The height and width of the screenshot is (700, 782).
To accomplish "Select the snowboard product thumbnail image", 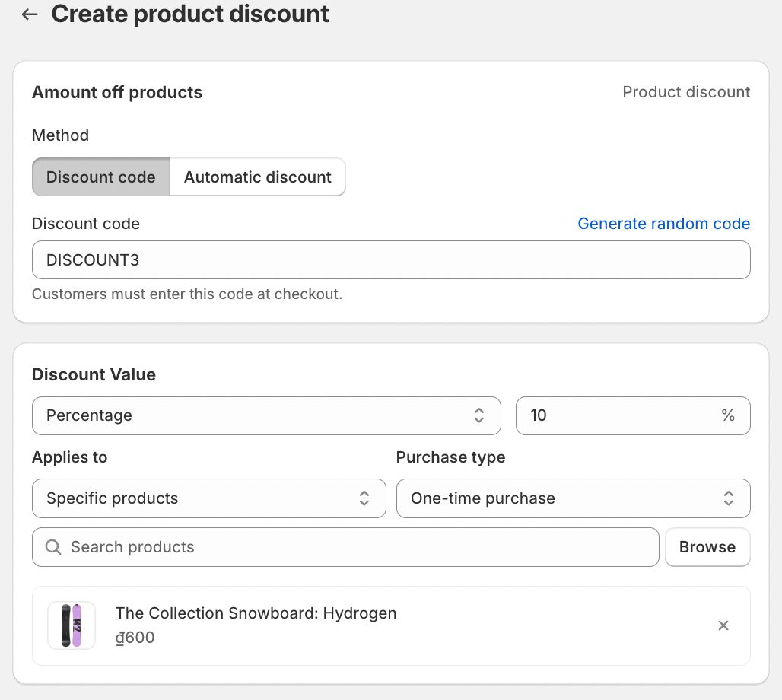I will [71, 625].
